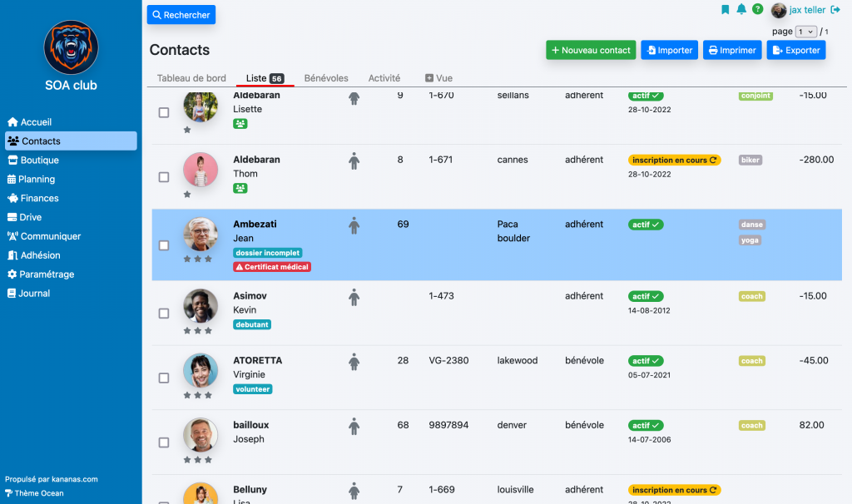
Task: Open the notifications bell
Action: [741, 9]
